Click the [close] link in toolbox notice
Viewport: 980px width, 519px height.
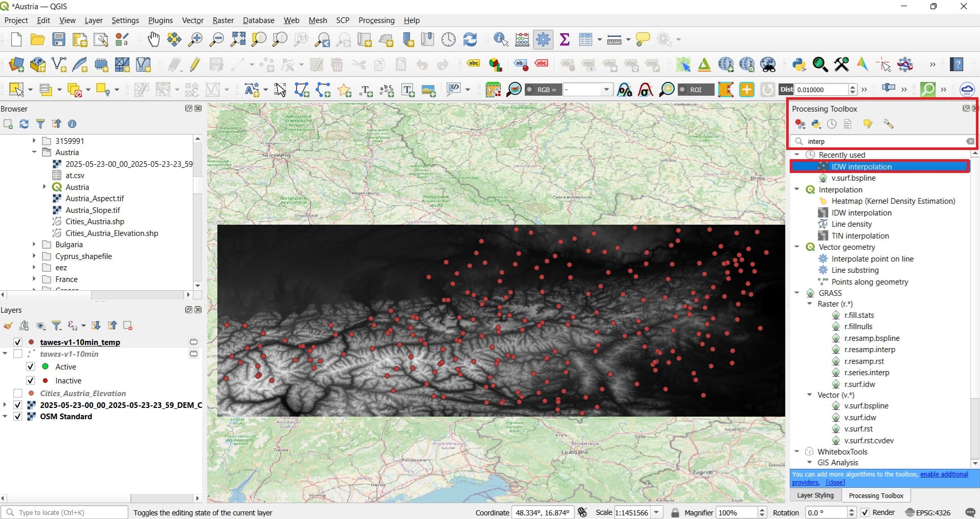[x=835, y=482]
